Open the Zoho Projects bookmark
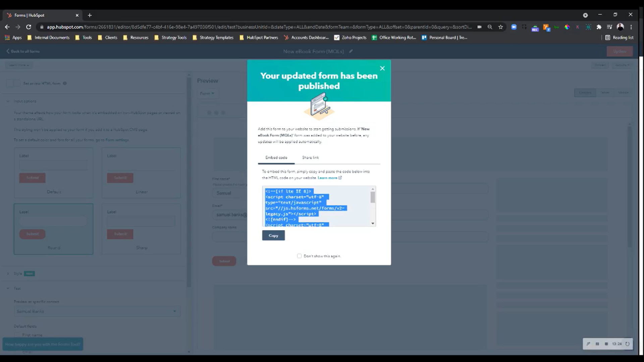The height and width of the screenshot is (362, 644). (350, 38)
